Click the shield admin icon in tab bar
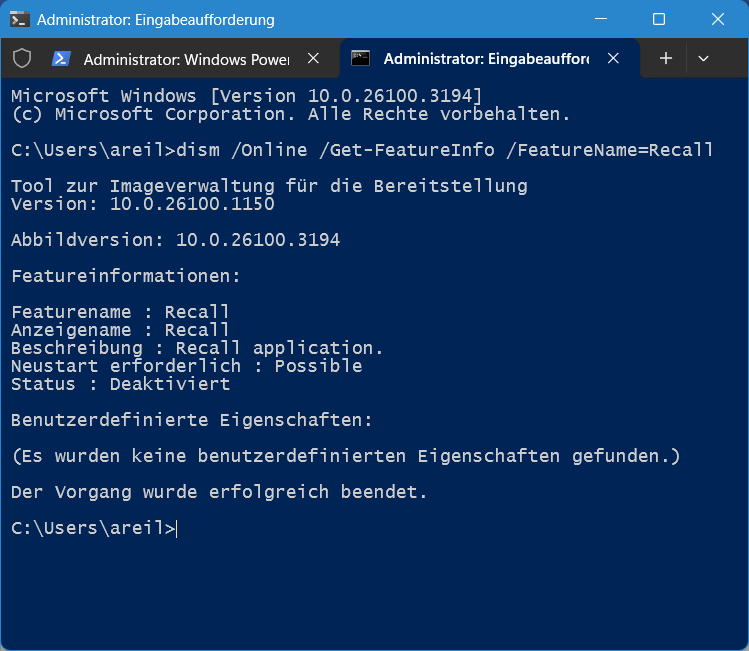Screen dimensions: 749x651 click(x=22, y=58)
